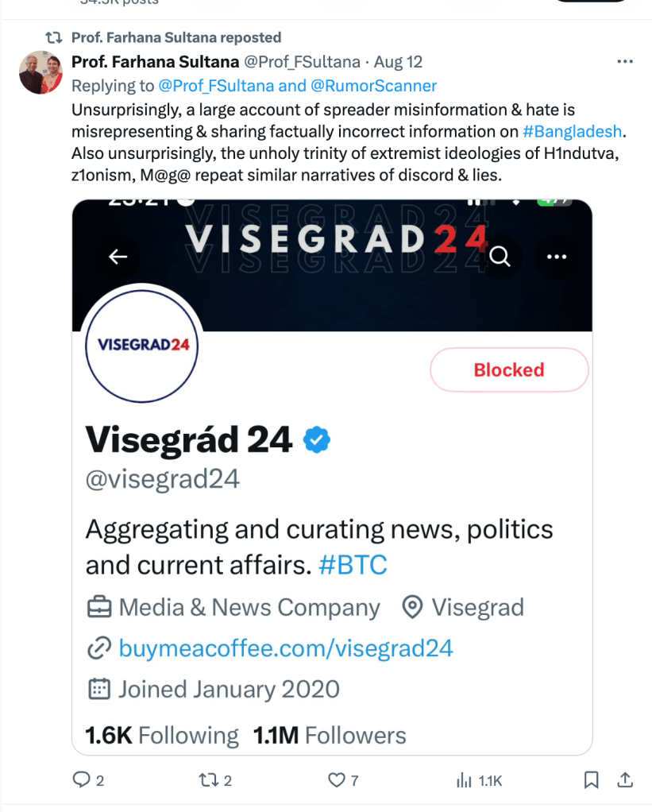Open the buymeacoffee.com/visegrad24 link

[286, 648]
